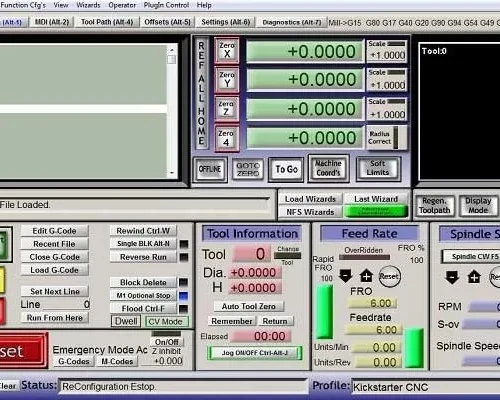Open the Wizards menu
The width and height of the screenshot is (500, 400).
[88, 5]
